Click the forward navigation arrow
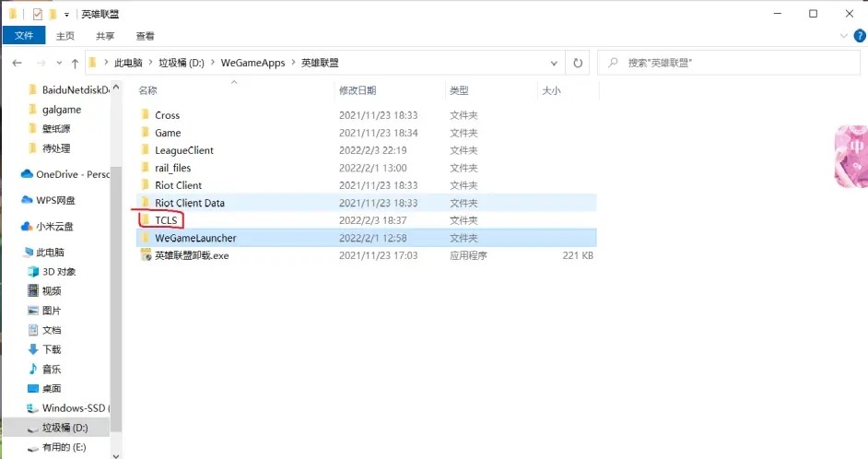 pyautogui.click(x=41, y=63)
